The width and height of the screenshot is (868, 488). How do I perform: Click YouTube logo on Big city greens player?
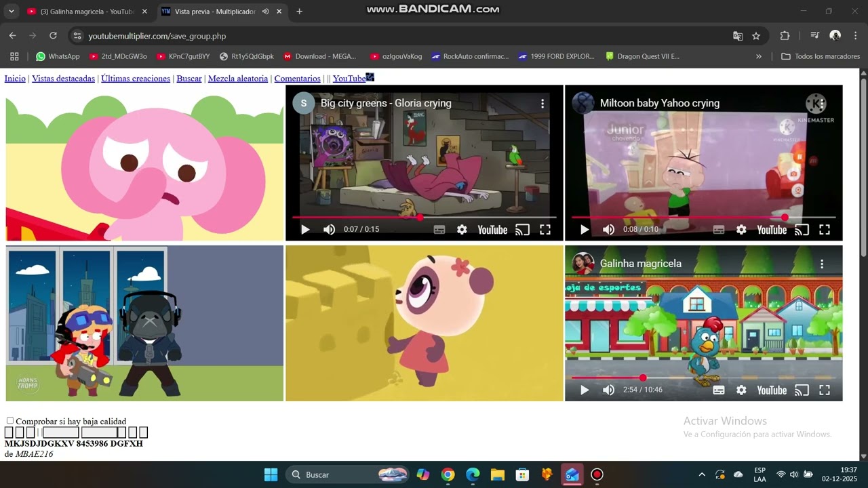click(x=492, y=230)
